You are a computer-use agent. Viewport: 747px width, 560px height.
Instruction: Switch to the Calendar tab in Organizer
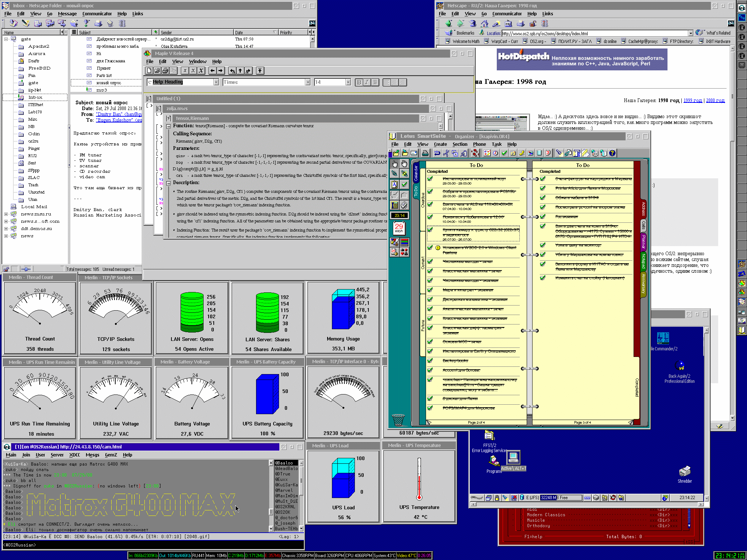coord(416,173)
